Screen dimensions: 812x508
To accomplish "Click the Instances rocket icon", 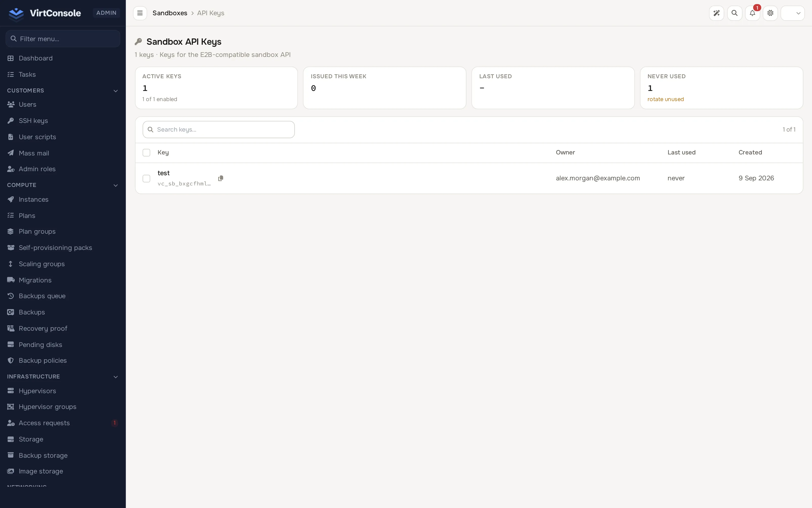I will coord(11,199).
